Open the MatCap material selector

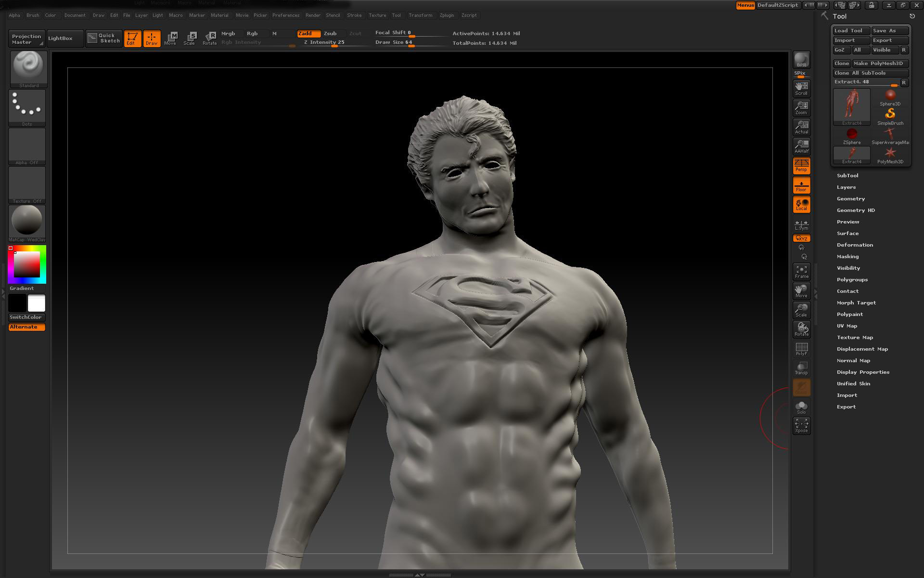tap(27, 223)
